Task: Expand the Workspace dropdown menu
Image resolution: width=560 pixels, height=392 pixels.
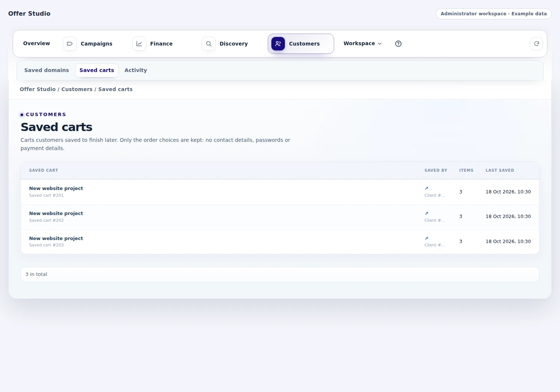Action: (363, 43)
